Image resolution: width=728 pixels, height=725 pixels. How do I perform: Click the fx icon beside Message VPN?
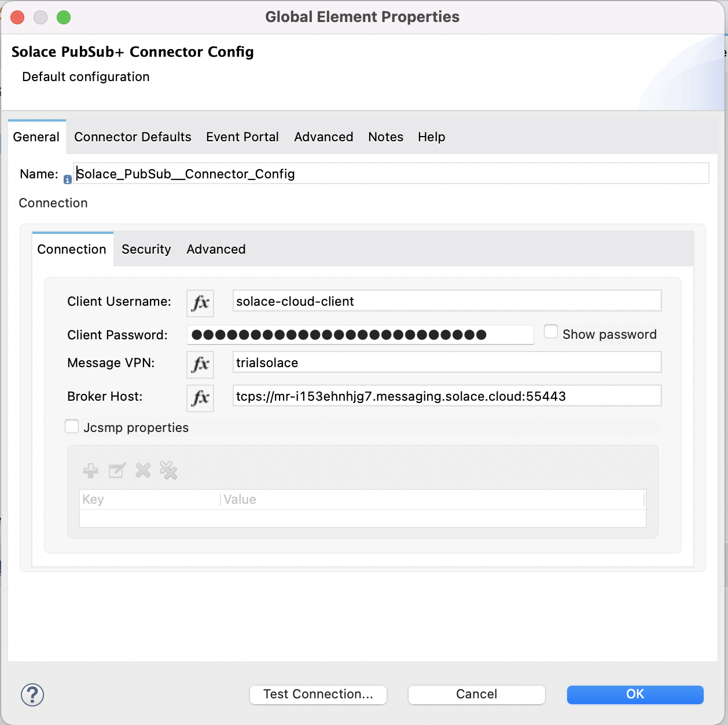[x=200, y=364]
